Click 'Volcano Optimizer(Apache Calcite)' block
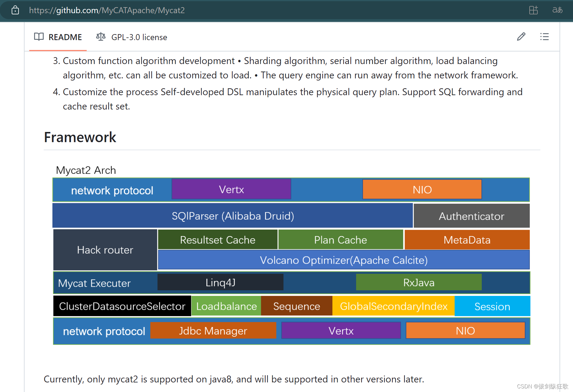Viewport: 573px width, 392px height. coord(344,260)
